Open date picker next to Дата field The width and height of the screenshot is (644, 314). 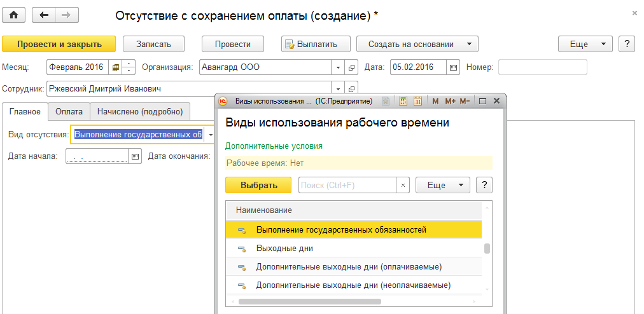point(454,67)
